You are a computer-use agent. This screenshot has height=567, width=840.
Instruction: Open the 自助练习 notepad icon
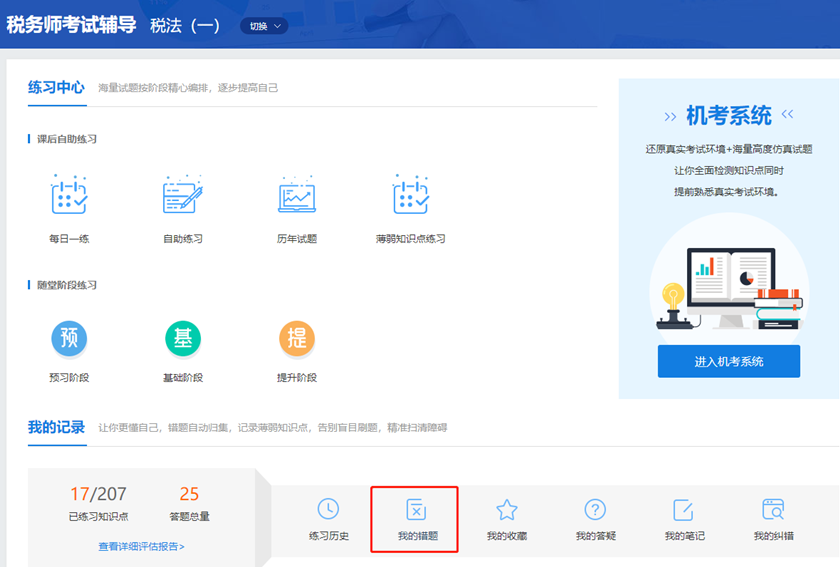tap(183, 194)
